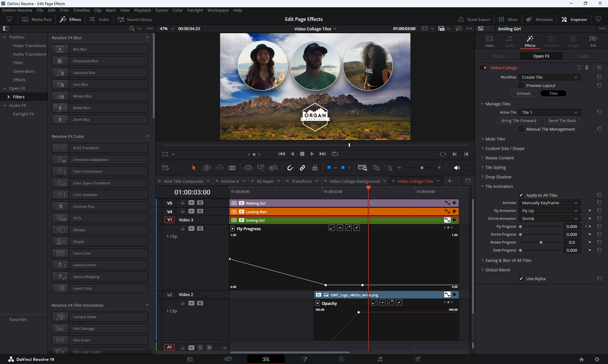Viewport: 608px width, 364px height.
Task: Switch to the 3D Keyer timeline tab
Action: coord(265,181)
